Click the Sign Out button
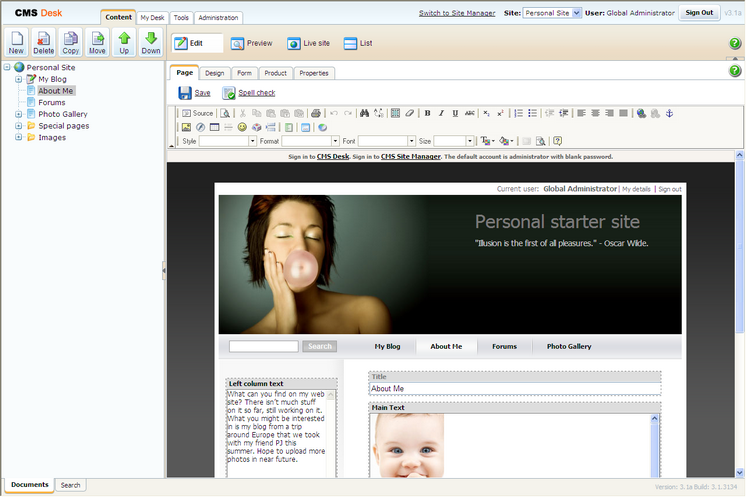 tap(698, 13)
